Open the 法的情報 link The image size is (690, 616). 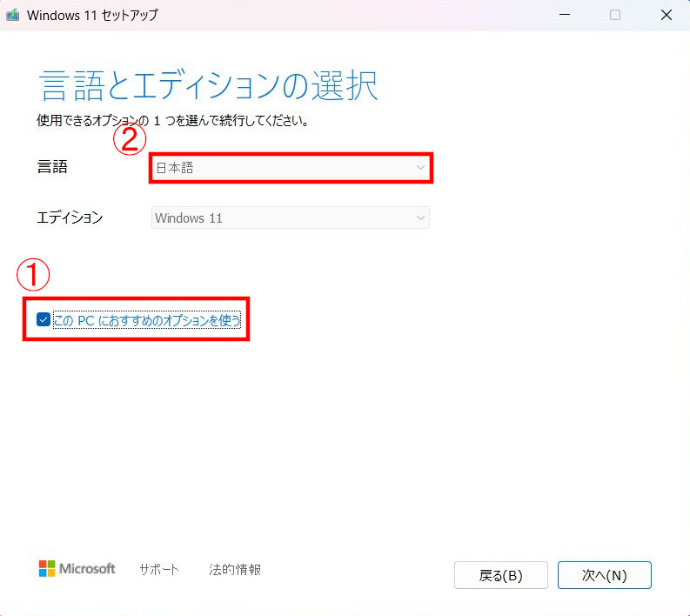[235, 569]
